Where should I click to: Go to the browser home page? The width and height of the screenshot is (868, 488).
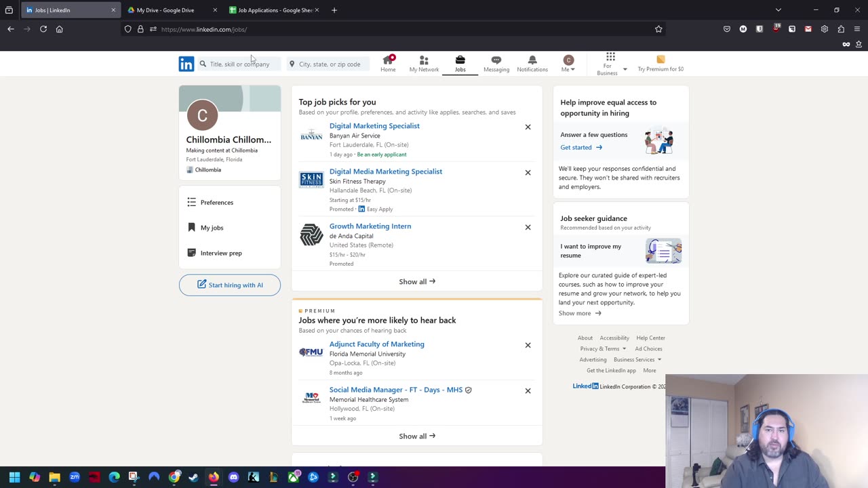pos(60,29)
